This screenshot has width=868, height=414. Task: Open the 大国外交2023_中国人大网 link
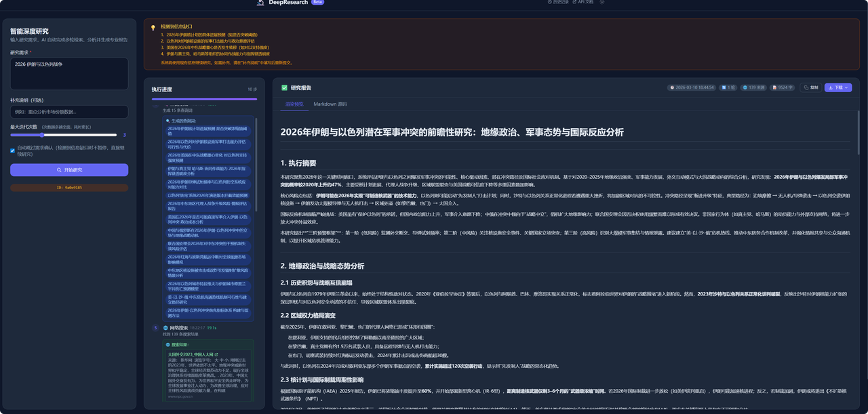(x=191, y=354)
